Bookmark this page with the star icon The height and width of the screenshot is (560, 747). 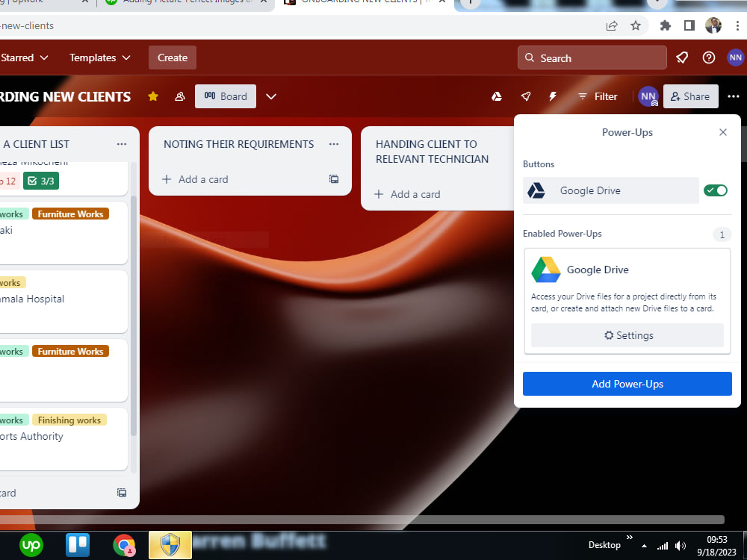tap(636, 25)
